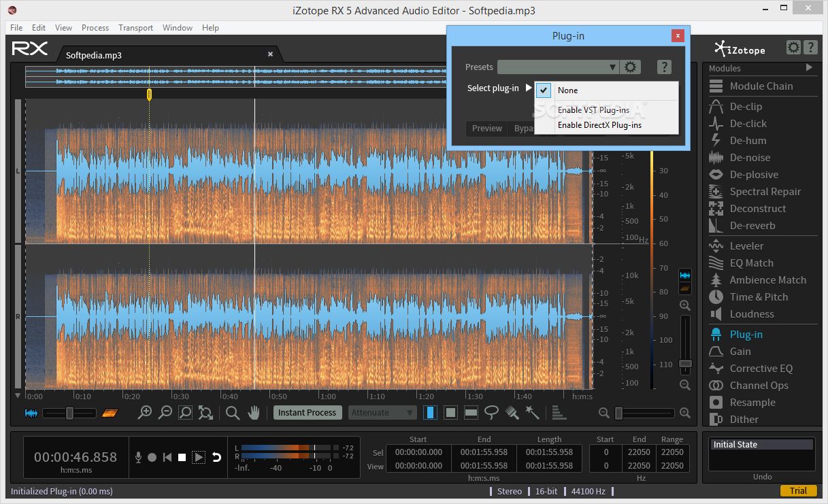The height and width of the screenshot is (504, 828).
Task: Toggle loop playback button
Action: click(217, 458)
